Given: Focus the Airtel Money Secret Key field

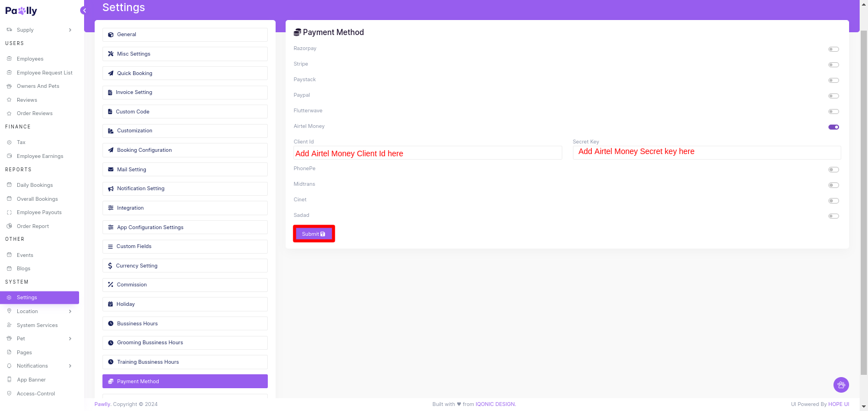Looking at the screenshot, I should tap(707, 153).
